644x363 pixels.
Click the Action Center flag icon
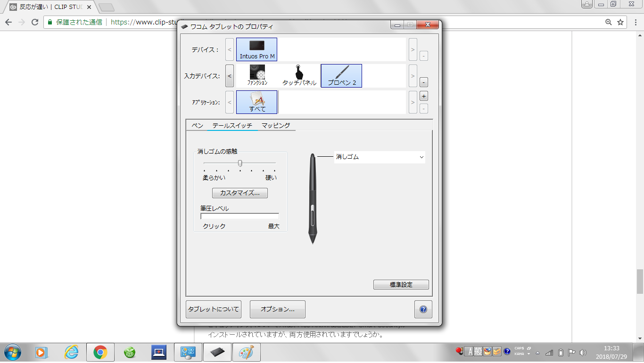click(x=572, y=352)
